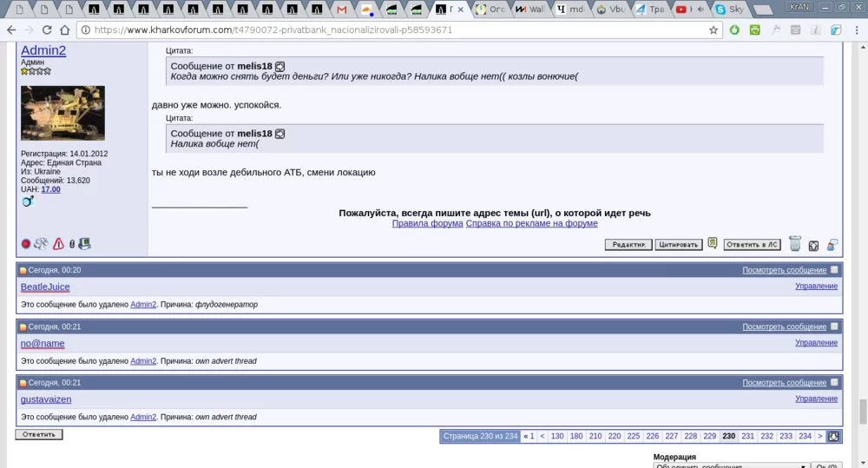Reload the page with the refresh icon
The width and height of the screenshot is (868, 468).
click(x=47, y=30)
